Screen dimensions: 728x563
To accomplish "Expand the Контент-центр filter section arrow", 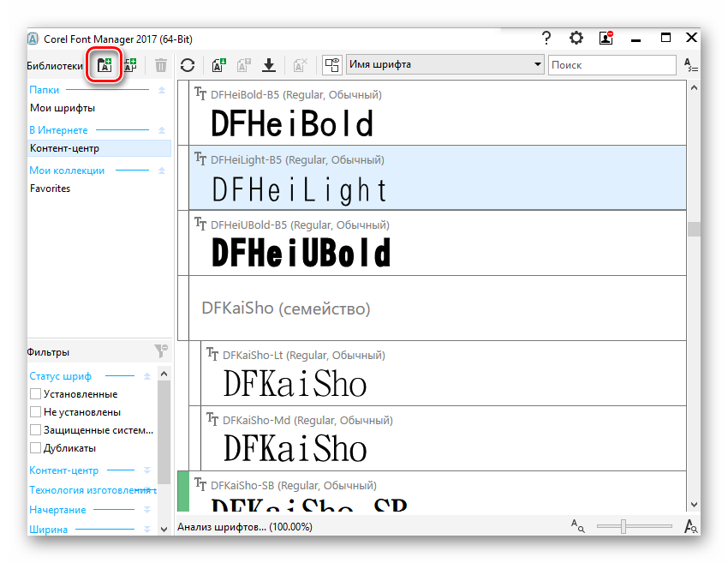I will point(147,470).
